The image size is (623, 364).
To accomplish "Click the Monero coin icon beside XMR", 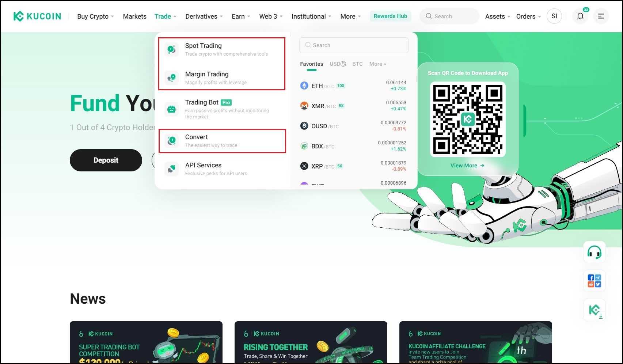I will coord(304,106).
